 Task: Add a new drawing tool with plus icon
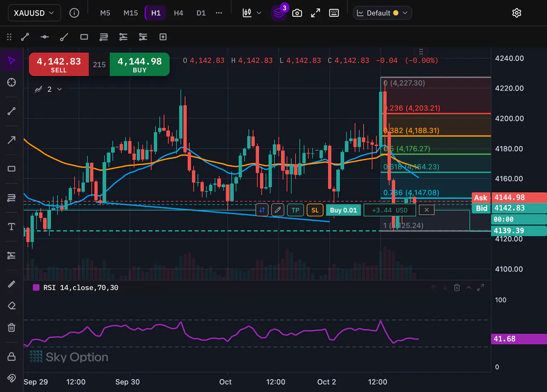tap(163, 37)
